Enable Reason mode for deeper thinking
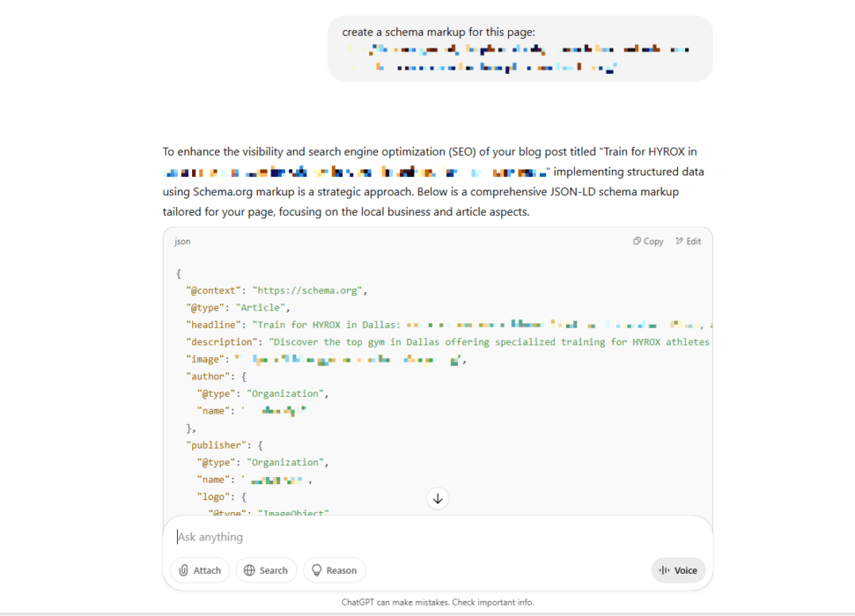Screen dimensions: 855x616 pyautogui.click(x=334, y=570)
